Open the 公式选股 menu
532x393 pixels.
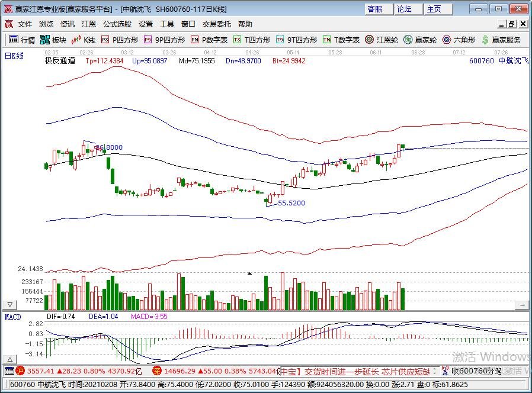pyautogui.click(x=117, y=24)
